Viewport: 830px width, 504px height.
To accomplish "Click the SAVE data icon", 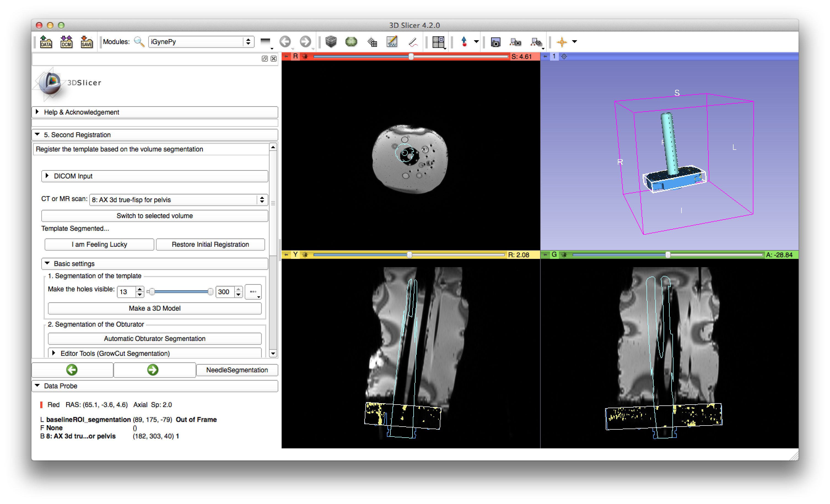I will click(87, 42).
